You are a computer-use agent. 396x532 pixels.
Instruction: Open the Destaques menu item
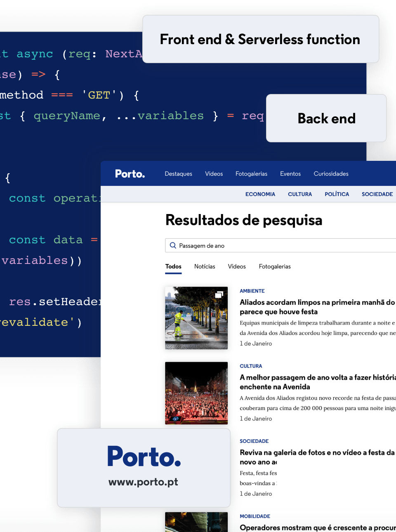178,174
